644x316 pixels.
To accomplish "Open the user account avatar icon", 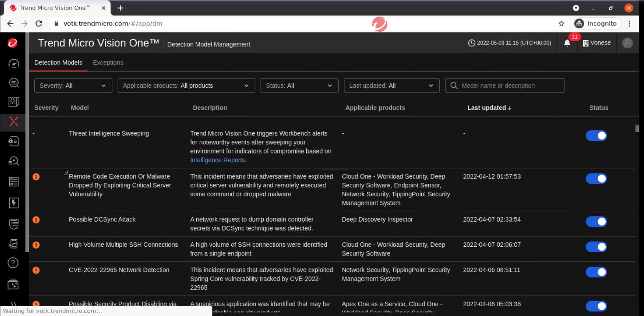I will coord(627,43).
